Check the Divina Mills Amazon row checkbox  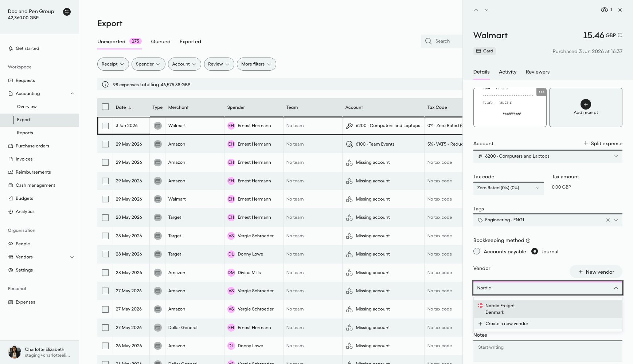[x=105, y=273]
